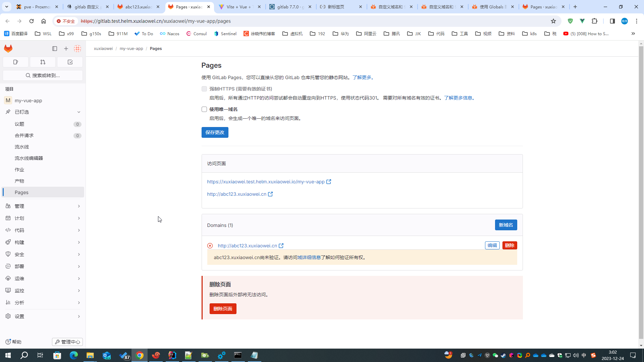The width and height of the screenshot is (644, 362).
Task: Bookmark page with the star icon
Action: click(x=553, y=21)
